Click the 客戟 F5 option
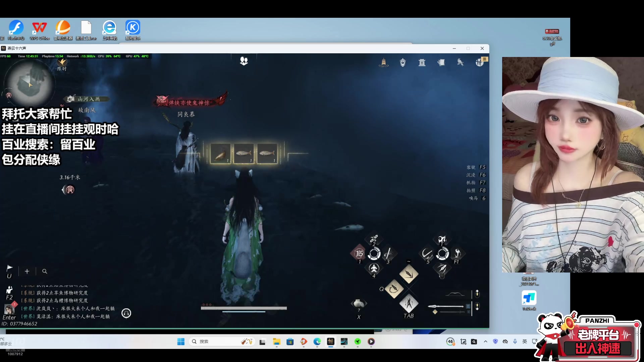Image resolution: width=644 pixels, height=362 pixels. tap(476, 167)
